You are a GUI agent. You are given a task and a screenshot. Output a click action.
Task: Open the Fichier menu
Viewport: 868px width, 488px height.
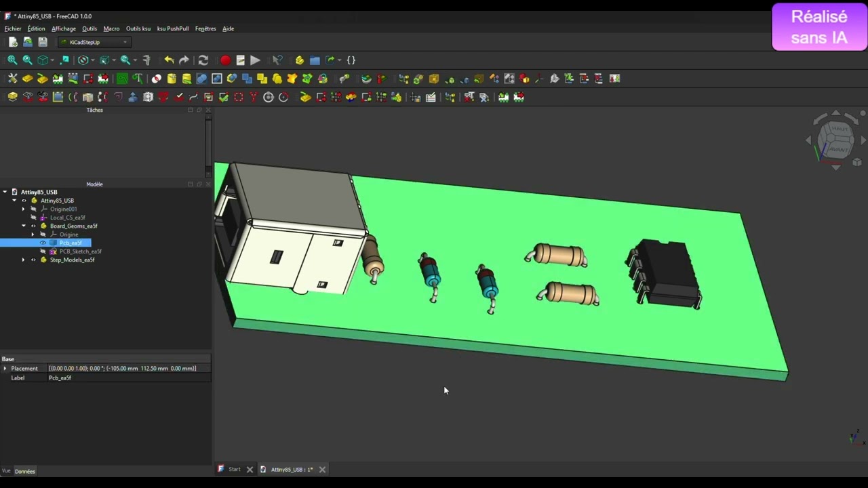click(x=13, y=28)
